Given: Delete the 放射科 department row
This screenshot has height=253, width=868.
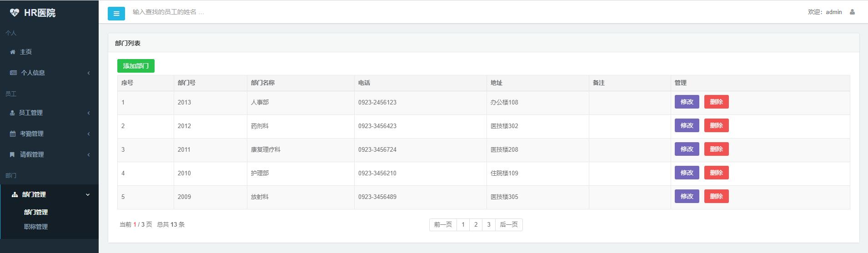Looking at the screenshot, I should coord(716,196).
